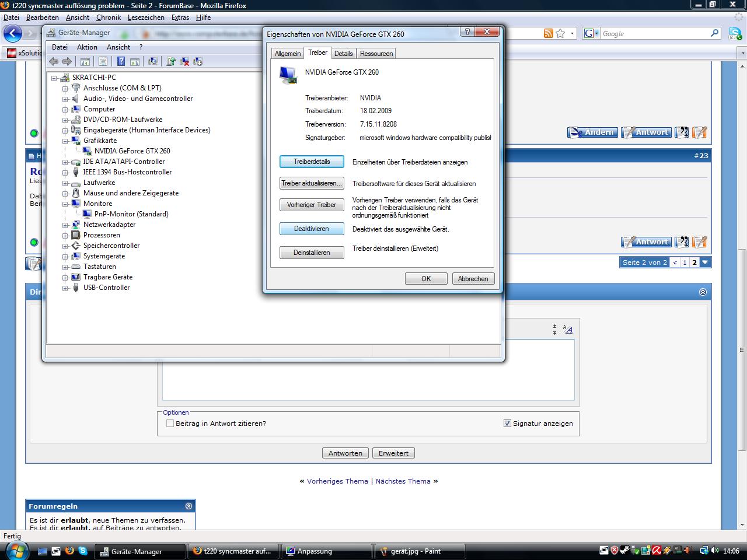The height and width of the screenshot is (560, 747).
Task: Click the help question button in properties dialog title
Action: (467, 32)
